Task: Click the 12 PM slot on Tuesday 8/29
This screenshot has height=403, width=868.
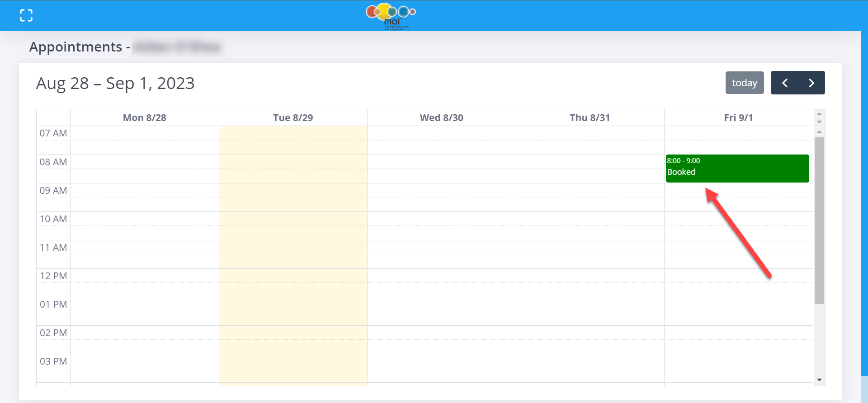Action: coord(293,276)
